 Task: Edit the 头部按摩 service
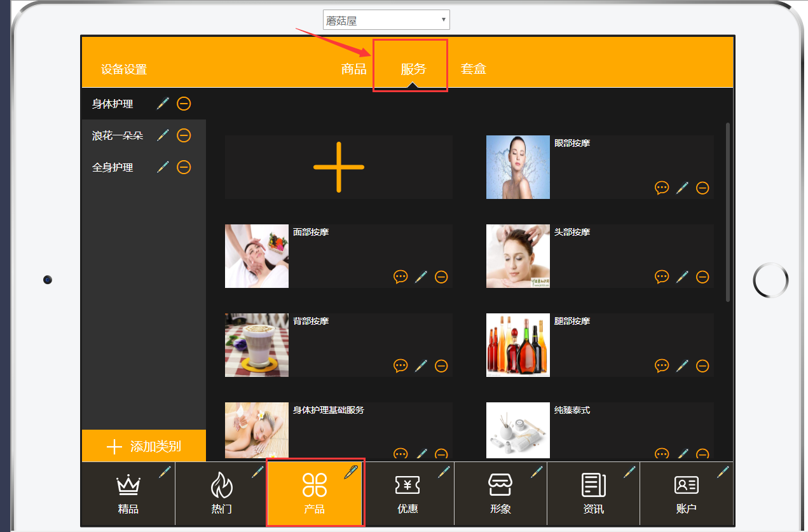[682, 276]
